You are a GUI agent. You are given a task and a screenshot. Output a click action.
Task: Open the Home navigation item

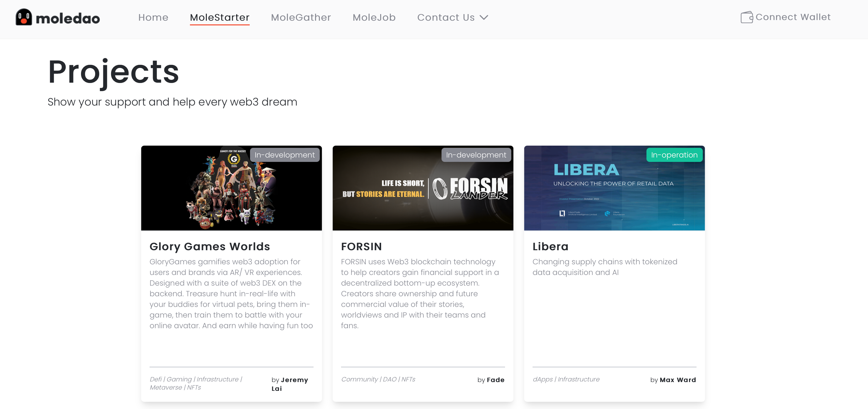click(153, 17)
